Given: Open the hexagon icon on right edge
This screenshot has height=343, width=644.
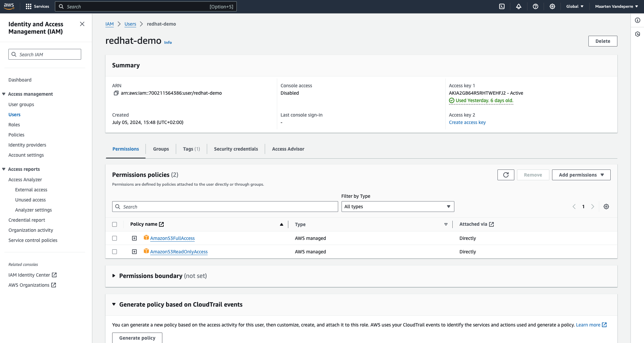Looking at the screenshot, I should (638, 34).
